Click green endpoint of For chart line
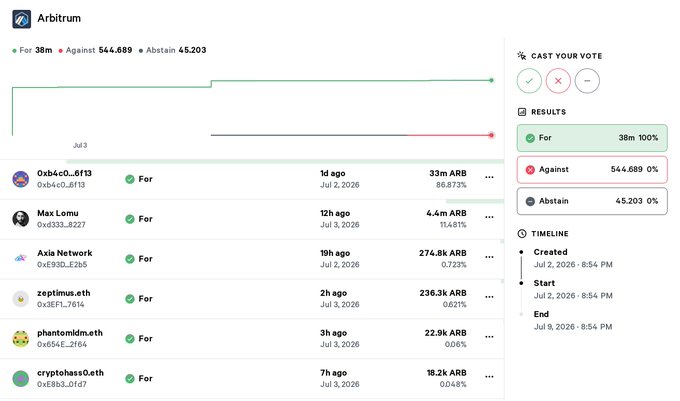 (491, 80)
